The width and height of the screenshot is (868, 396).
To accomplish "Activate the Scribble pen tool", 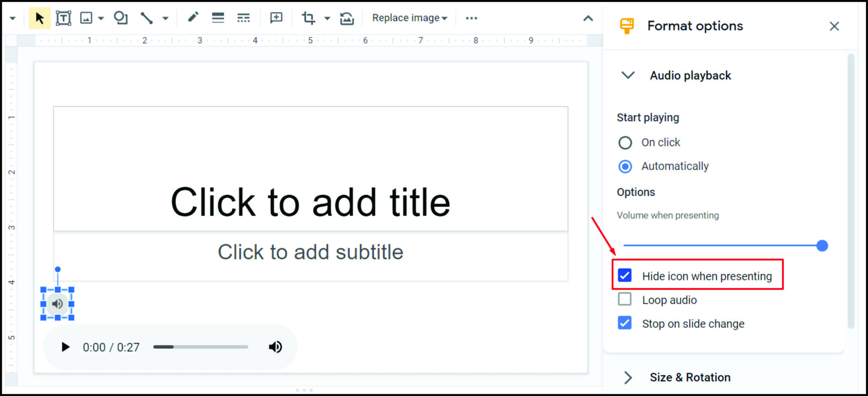I will point(193,18).
